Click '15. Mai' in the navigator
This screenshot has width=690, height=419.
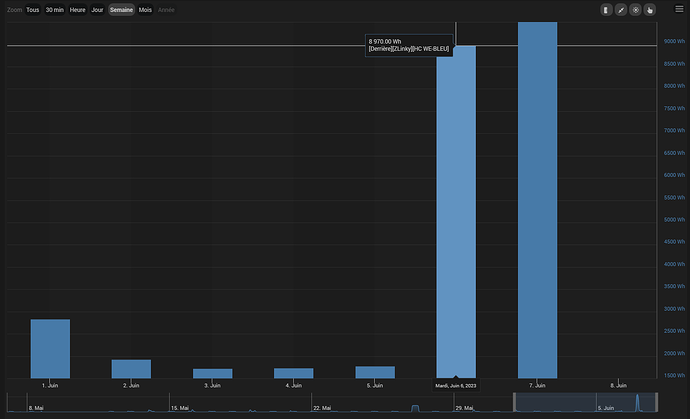180,408
